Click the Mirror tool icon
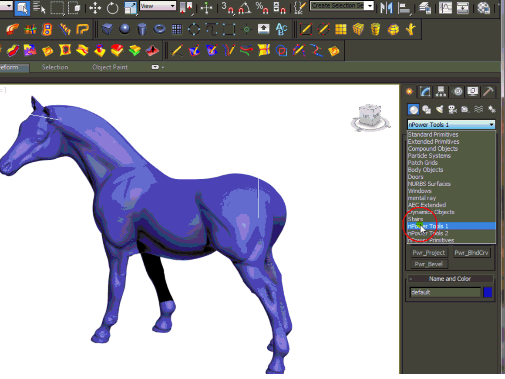 tap(386, 8)
